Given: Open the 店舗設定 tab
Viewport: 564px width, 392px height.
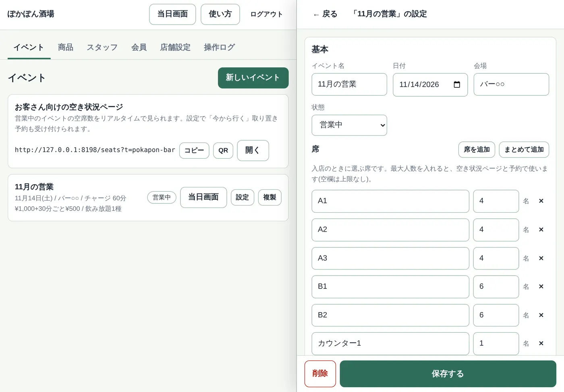Looking at the screenshot, I should (x=175, y=48).
